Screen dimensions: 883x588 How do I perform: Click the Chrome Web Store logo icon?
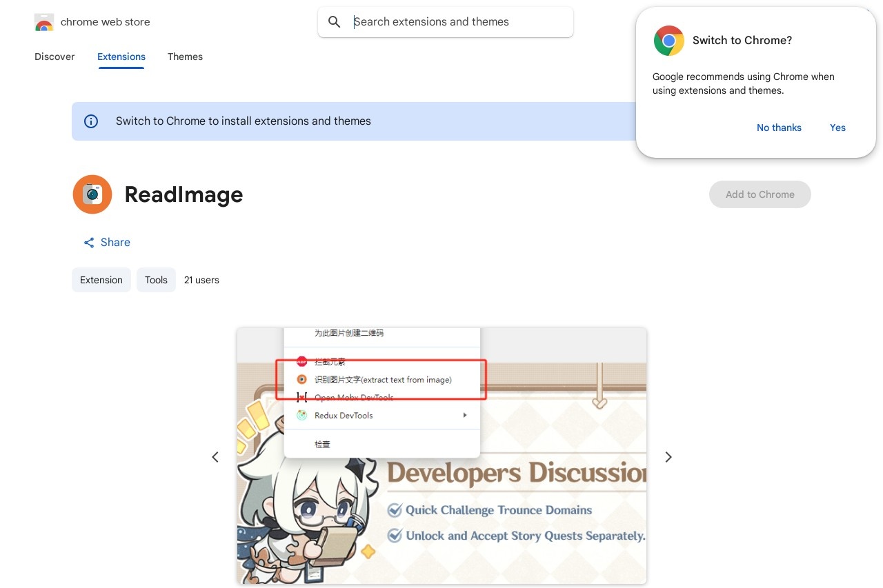[x=44, y=22]
